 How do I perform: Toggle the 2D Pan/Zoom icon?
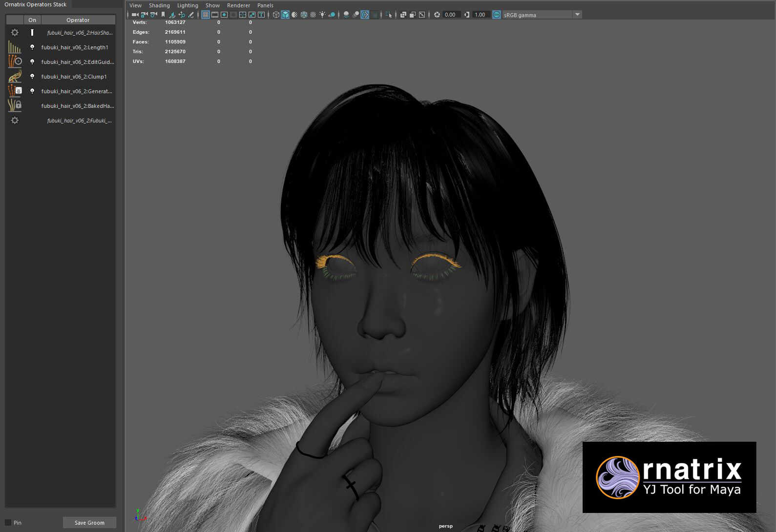coord(181,15)
